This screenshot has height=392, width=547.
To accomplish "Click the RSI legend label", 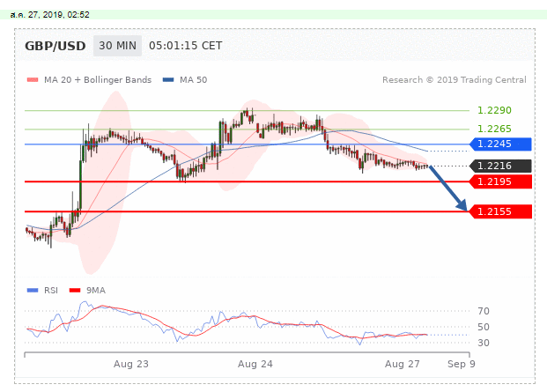I will 51,290.
